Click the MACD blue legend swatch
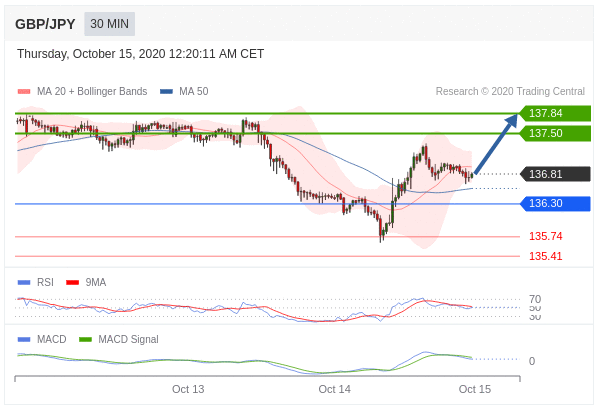This screenshot has height=409, width=594. coord(24,339)
